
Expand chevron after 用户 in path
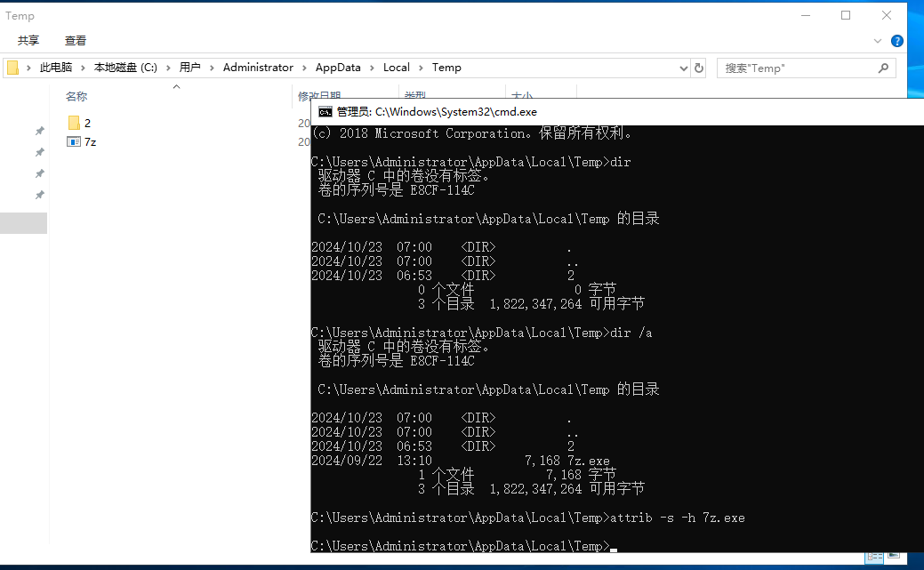click(x=212, y=68)
